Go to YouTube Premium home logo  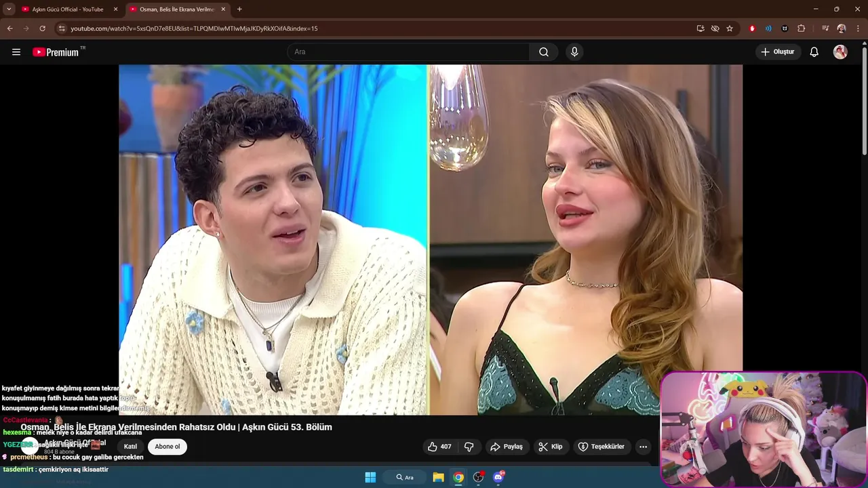point(56,52)
